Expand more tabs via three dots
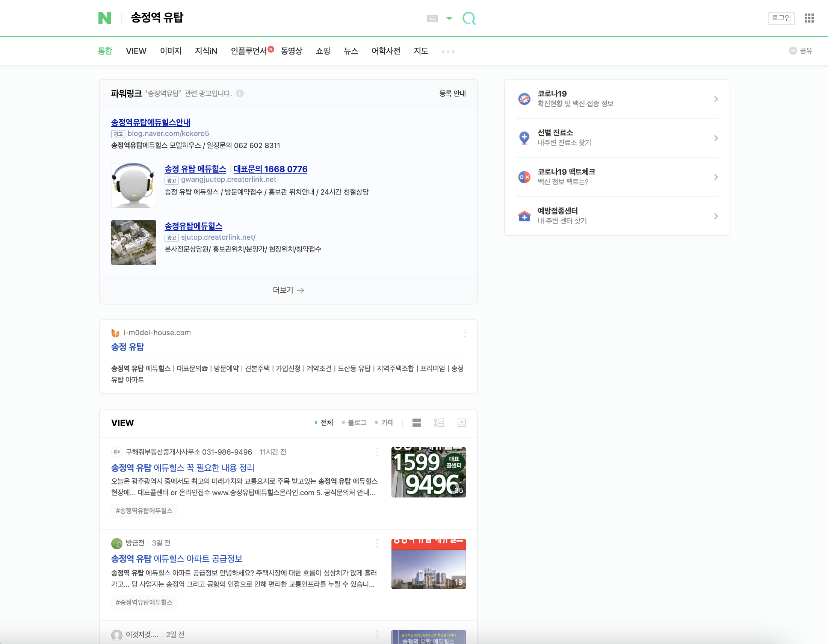The height and width of the screenshot is (644, 828). coord(448,51)
